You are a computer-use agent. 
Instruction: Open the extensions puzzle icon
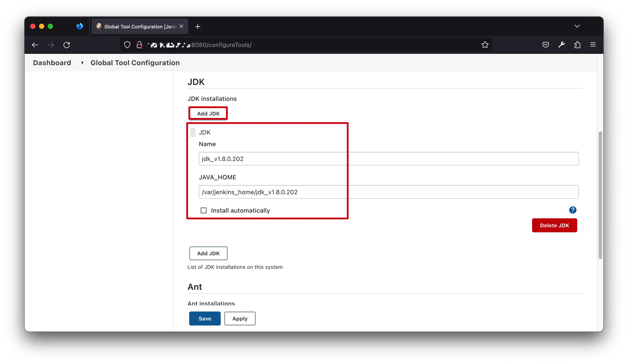pos(577,45)
